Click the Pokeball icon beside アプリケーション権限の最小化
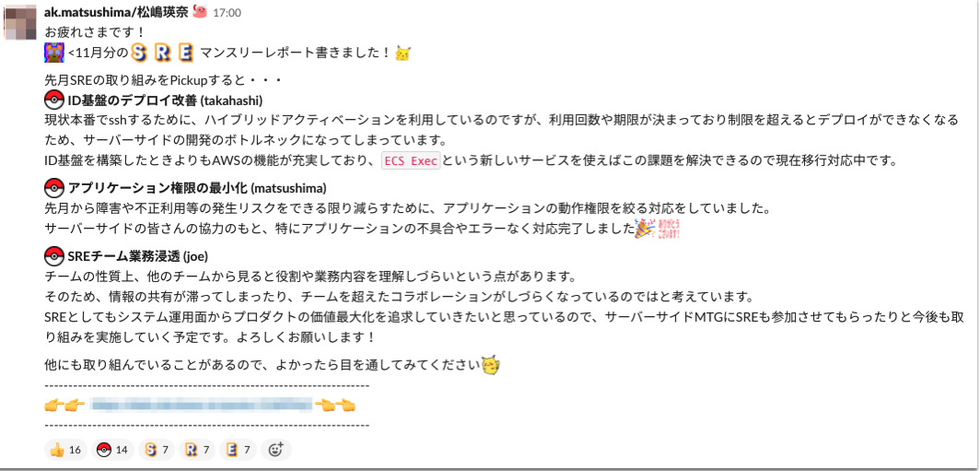This screenshot has height=471, width=980. [x=55, y=188]
